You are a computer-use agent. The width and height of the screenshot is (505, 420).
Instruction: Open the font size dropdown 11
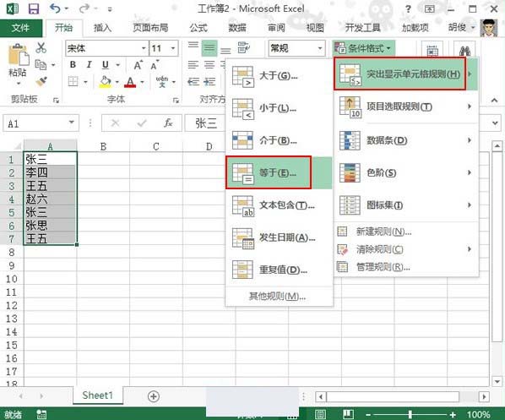(173, 49)
